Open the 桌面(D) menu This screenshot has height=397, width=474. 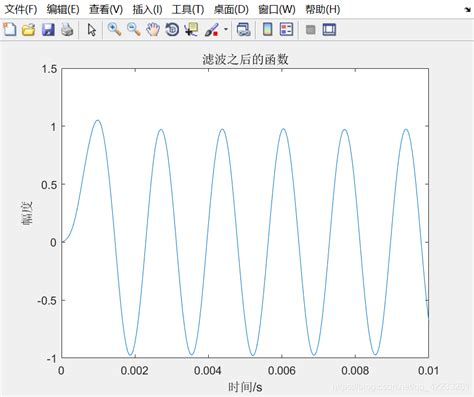click(231, 9)
